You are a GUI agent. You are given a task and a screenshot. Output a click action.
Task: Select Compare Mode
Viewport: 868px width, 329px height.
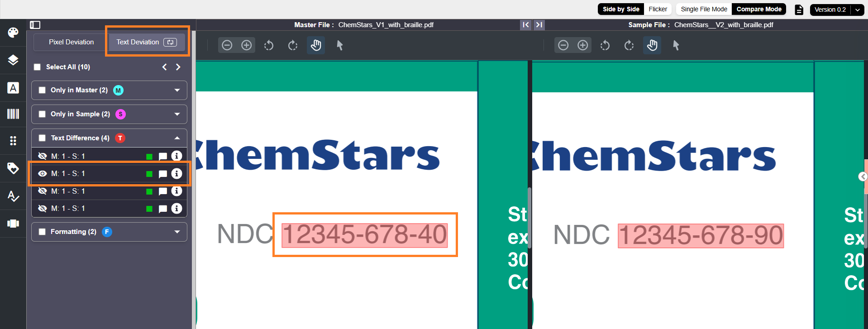pyautogui.click(x=759, y=9)
